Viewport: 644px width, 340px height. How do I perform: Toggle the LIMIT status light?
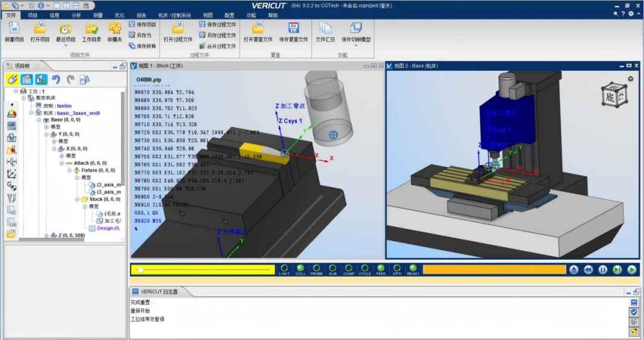coord(284,269)
